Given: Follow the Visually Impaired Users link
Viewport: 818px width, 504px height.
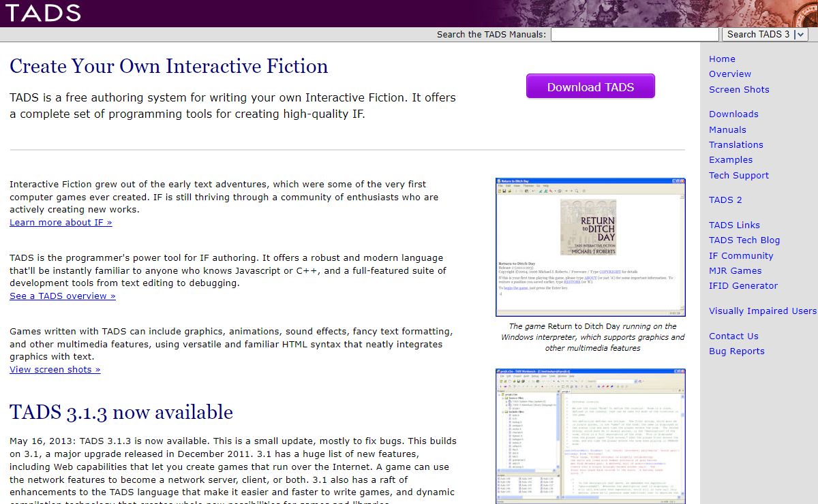Looking at the screenshot, I should (763, 311).
